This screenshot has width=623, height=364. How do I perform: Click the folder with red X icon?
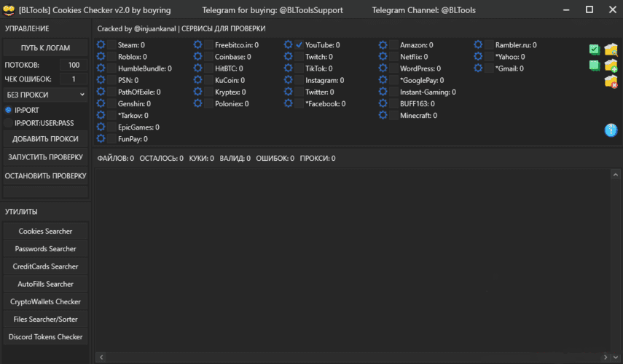[x=611, y=82]
